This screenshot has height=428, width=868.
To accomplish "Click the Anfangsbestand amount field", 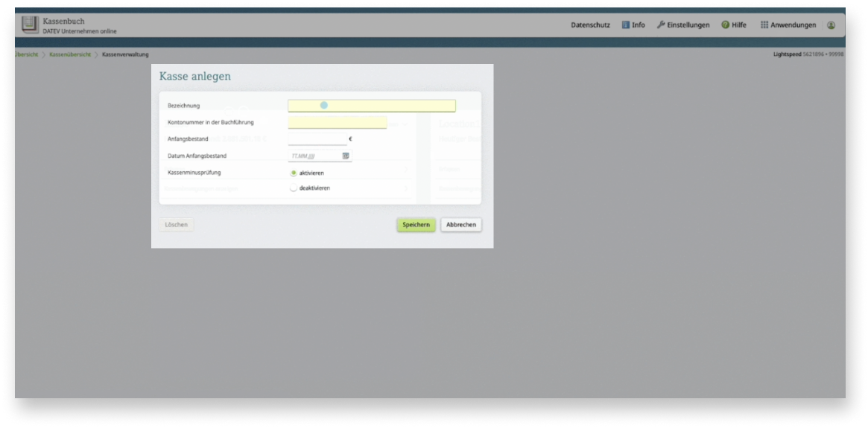I will click(x=317, y=138).
